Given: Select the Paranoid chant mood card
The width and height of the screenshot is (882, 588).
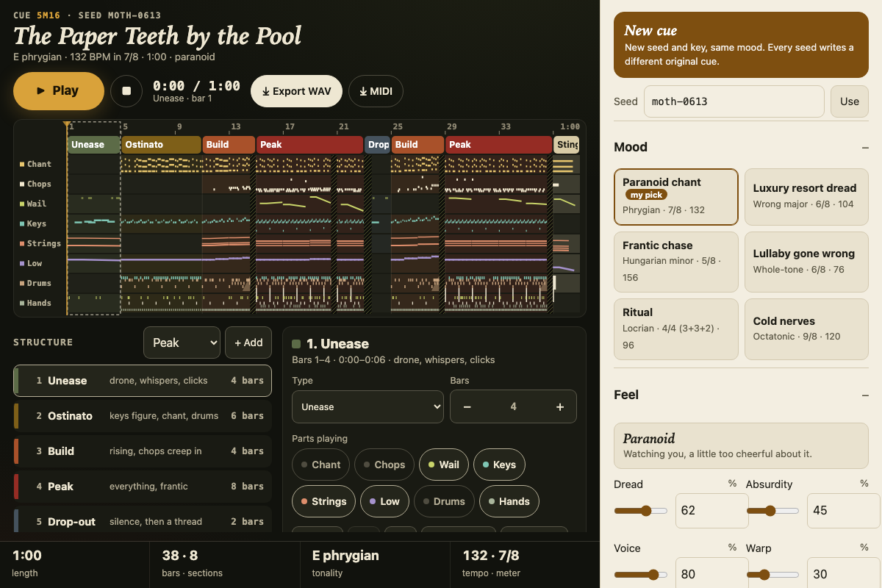Looking at the screenshot, I should [x=676, y=197].
